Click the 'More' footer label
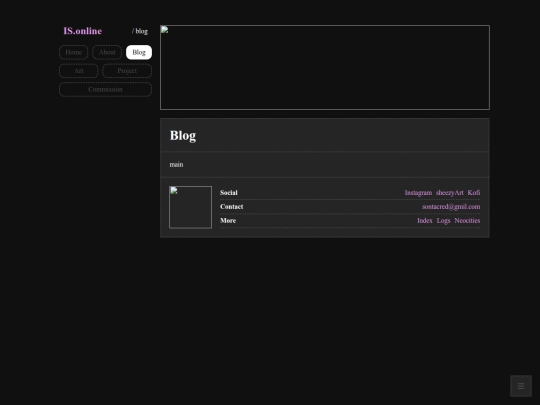Image resolution: width=540 pixels, height=405 pixels. [228, 220]
